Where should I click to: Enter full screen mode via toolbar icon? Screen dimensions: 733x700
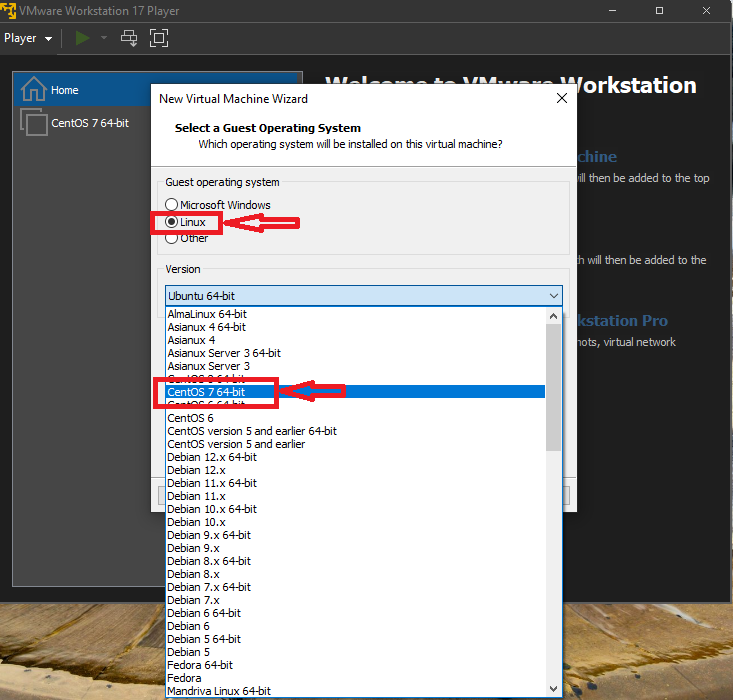tap(159, 38)
